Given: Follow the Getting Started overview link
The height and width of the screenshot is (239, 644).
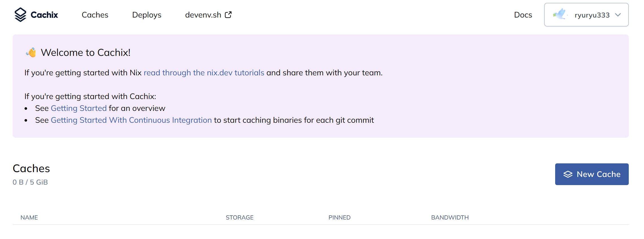Looking at the screenshot, I should [x=79, y=108].
